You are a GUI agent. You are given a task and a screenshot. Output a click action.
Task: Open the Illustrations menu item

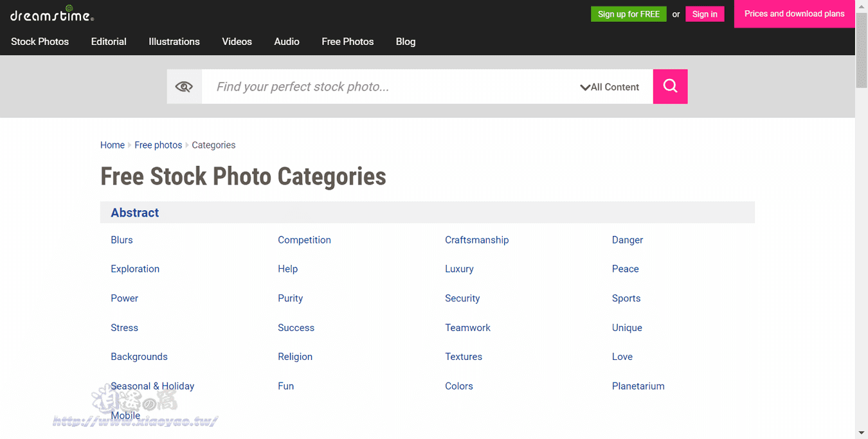174,42
